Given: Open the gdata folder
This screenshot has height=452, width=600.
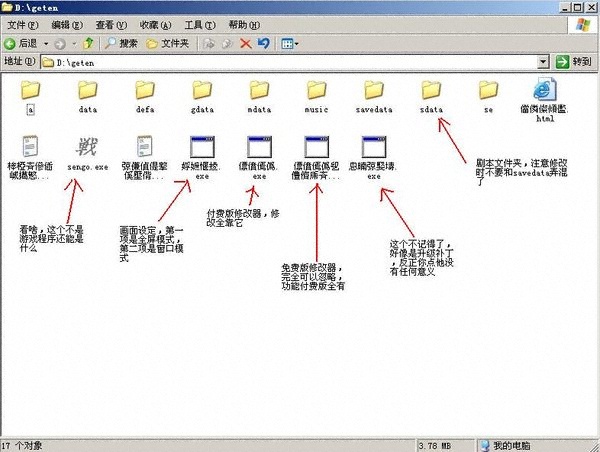Looking at the screenshot, I should pyautogui.click(x=202, y=92).
